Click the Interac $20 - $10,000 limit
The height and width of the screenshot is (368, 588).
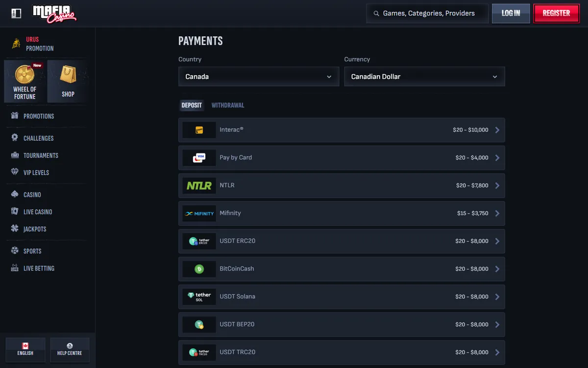point(470,130)
